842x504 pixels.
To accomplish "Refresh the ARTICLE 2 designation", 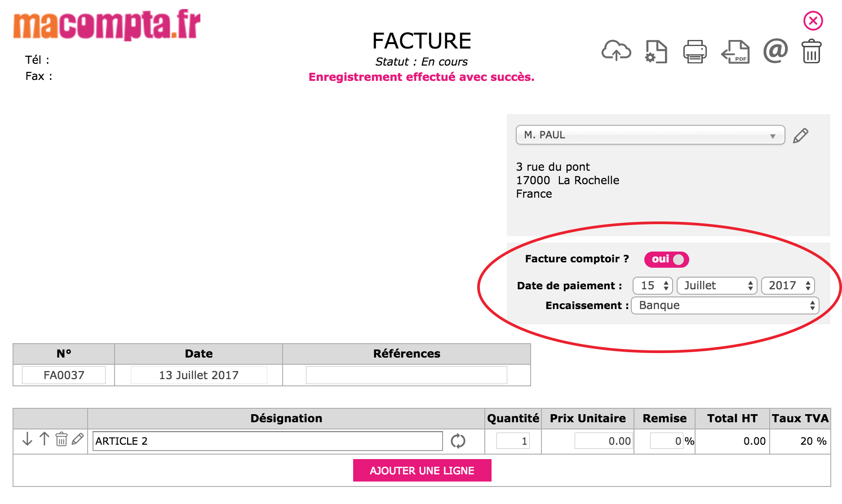I will (x=458, y=441).
